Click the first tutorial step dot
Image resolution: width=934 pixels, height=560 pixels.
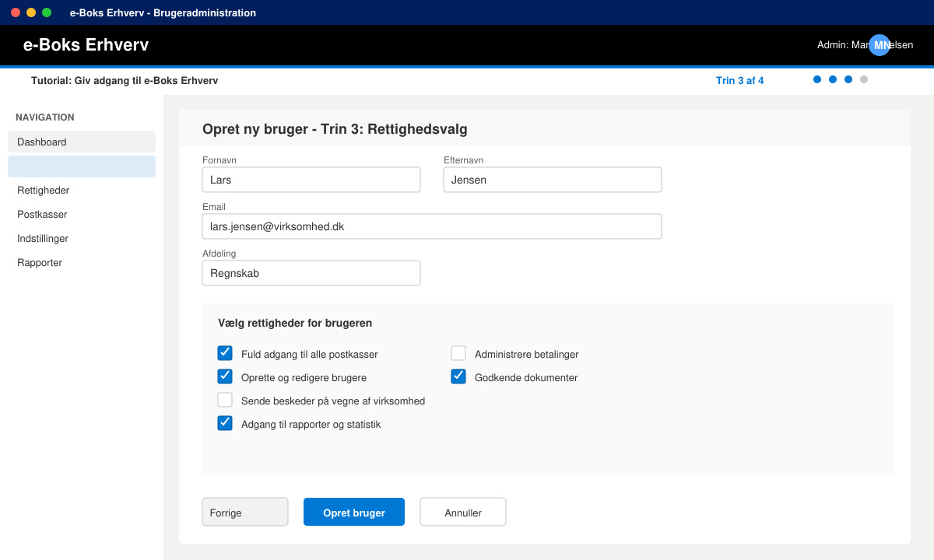pyautogui.click(x=817, y=79)
